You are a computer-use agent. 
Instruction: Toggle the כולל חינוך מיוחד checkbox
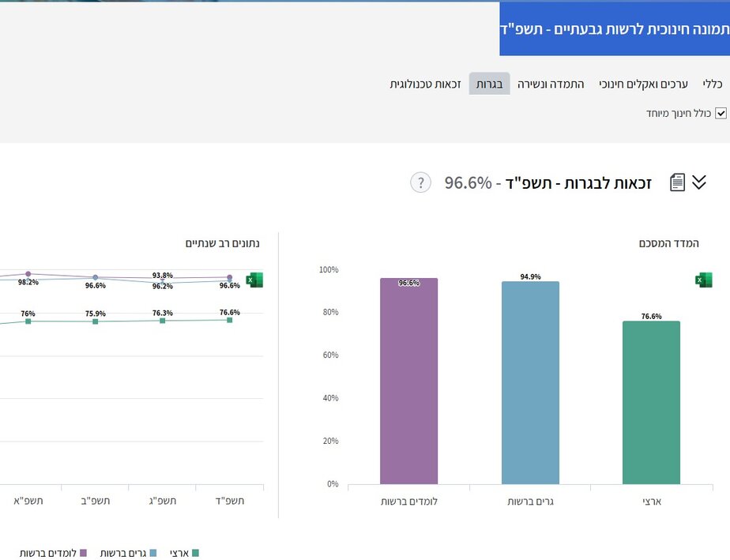(720, 113)
